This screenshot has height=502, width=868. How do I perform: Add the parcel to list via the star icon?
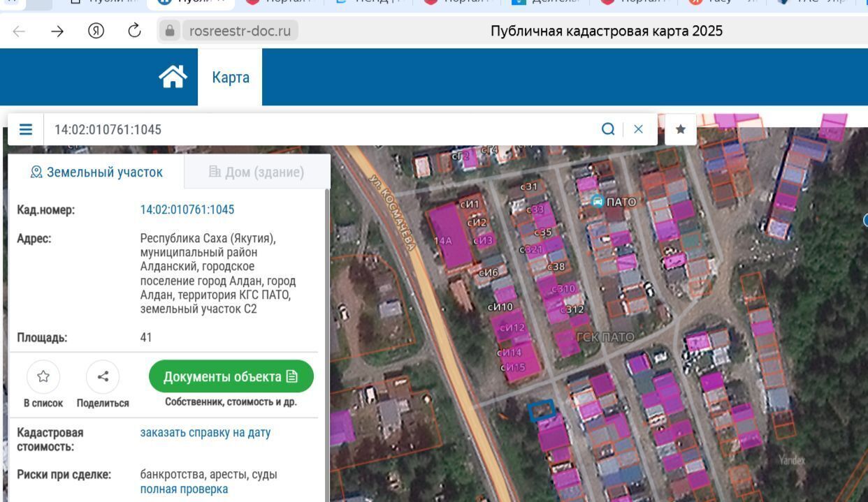43,377
